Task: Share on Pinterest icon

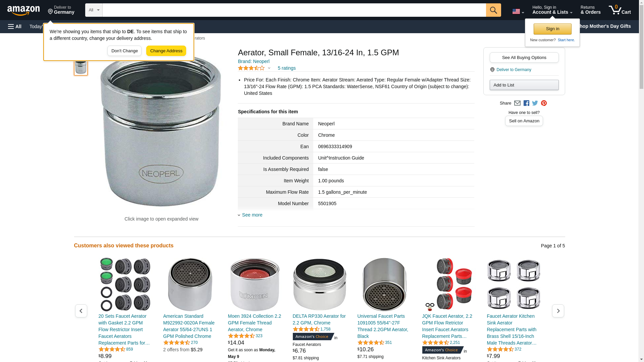Action: pos(544,103)
